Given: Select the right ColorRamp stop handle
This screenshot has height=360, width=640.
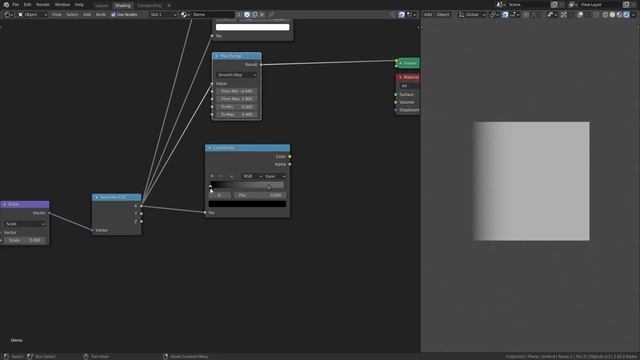Looking at the screenshot, I should click(x=269, y=188).
